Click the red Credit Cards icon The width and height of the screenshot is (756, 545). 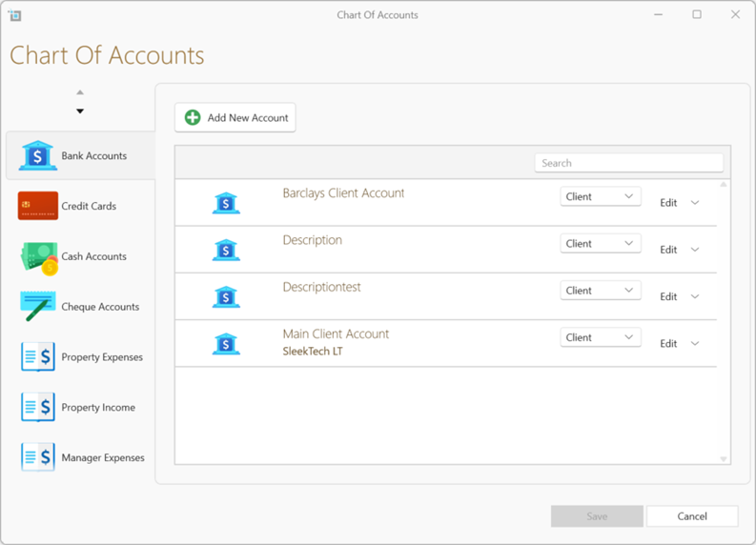point(38,206)
